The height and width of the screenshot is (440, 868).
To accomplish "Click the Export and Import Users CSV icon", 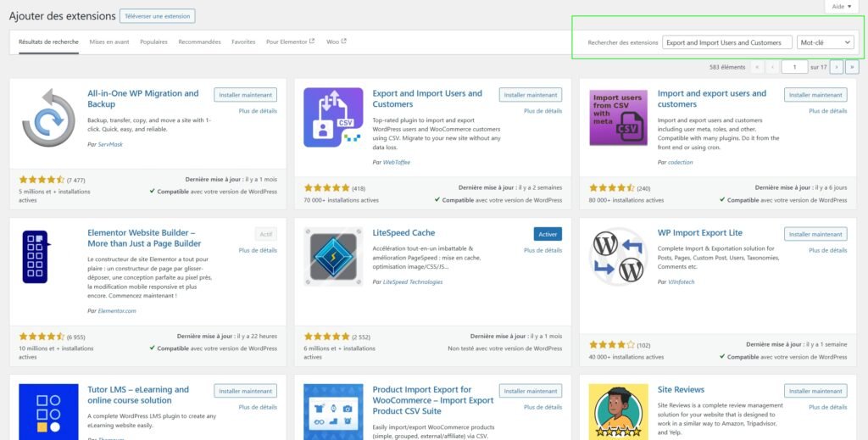I will (333, 118).
